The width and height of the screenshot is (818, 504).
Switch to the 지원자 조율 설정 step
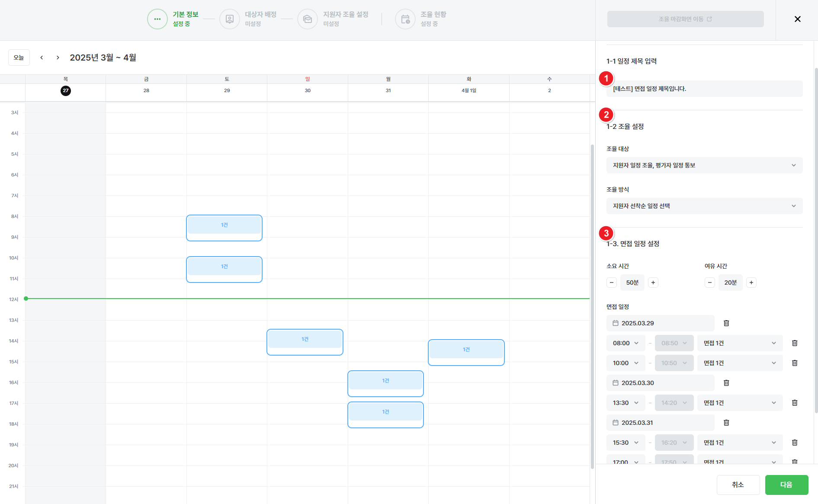pyautogui.click(x=308, y=19)
